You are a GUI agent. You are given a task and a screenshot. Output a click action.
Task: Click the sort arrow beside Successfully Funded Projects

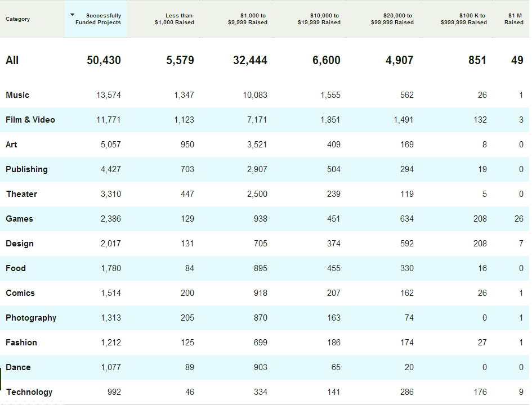coord(72,15)
